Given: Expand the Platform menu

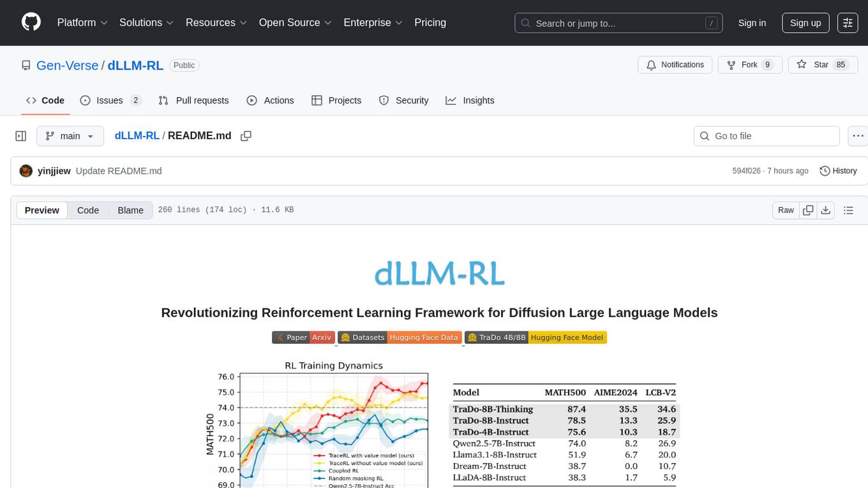Looking at the screenshot, I should 82,22.
